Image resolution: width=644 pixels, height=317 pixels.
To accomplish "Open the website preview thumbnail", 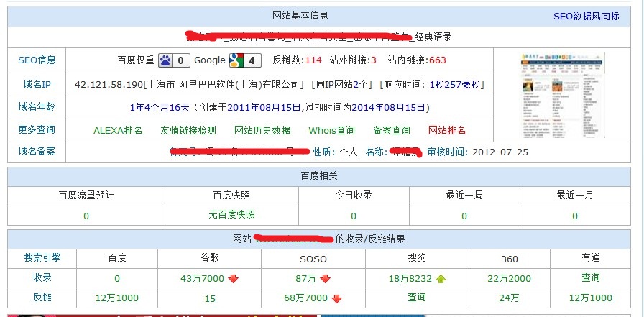I will pyautogui.click(x=563, y=95).
